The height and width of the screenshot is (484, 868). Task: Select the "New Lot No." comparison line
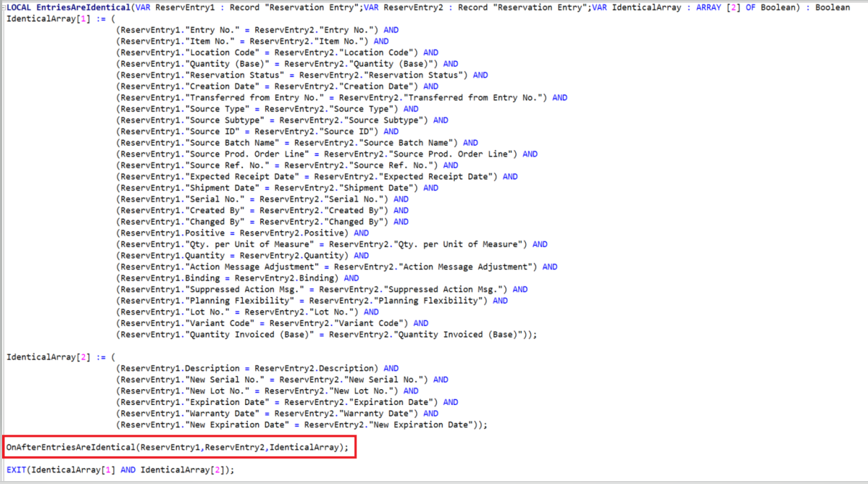pos(267,391)
